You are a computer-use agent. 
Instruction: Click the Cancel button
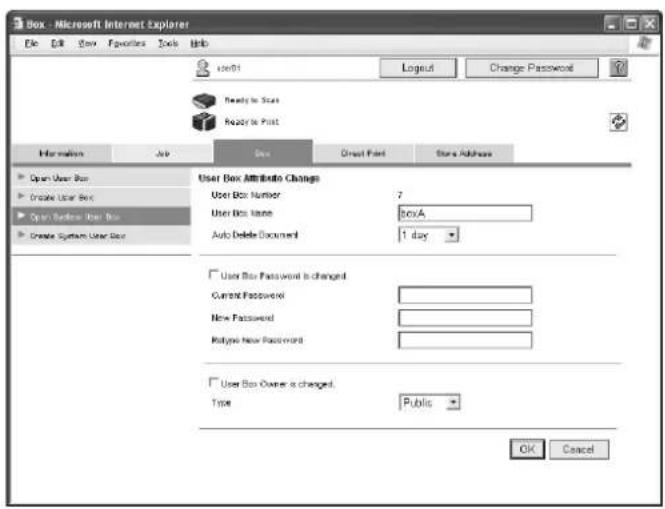(x=579, y=449)
